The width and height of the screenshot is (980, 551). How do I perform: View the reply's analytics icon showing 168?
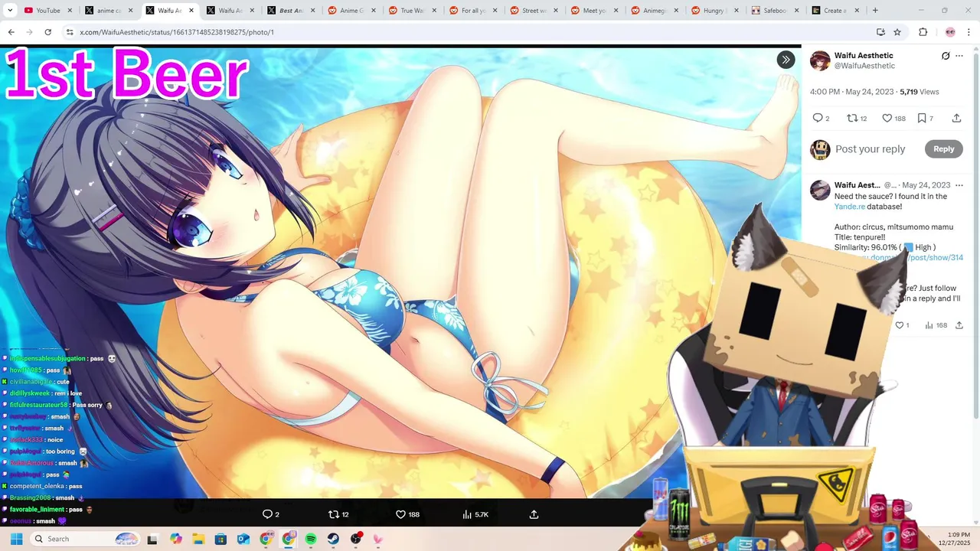[929, 325]
